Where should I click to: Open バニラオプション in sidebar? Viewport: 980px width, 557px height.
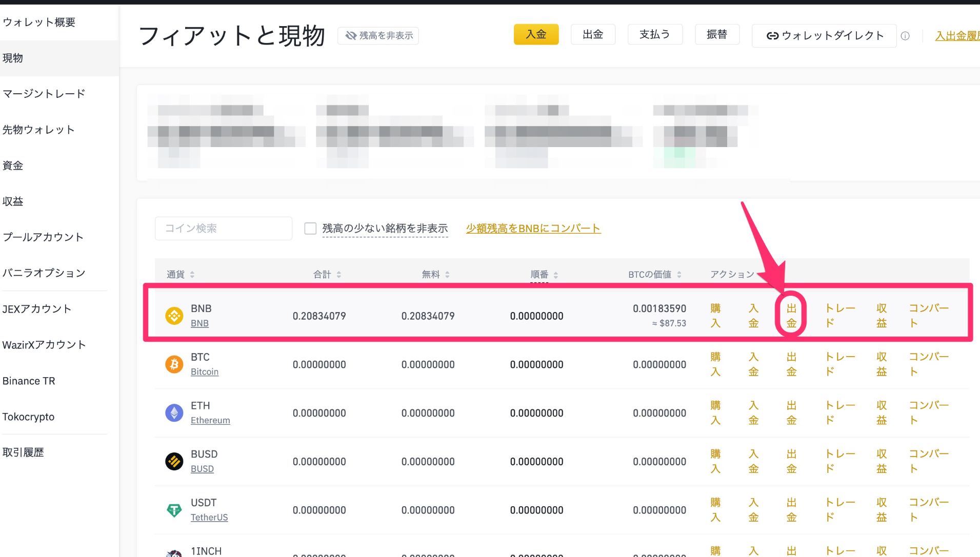tap(44, 273)
